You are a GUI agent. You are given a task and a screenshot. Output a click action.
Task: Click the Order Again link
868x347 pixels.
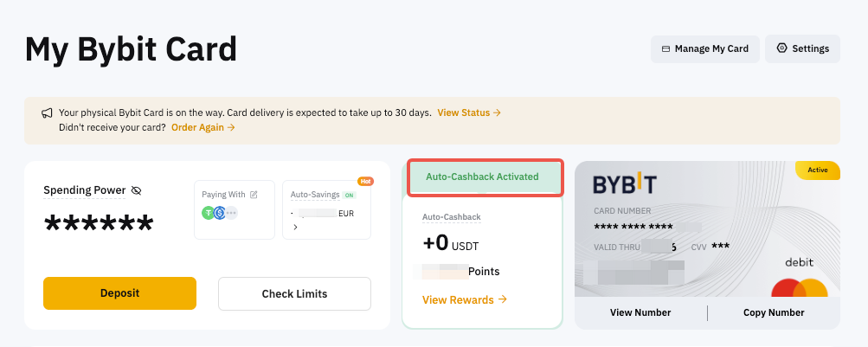203,127
